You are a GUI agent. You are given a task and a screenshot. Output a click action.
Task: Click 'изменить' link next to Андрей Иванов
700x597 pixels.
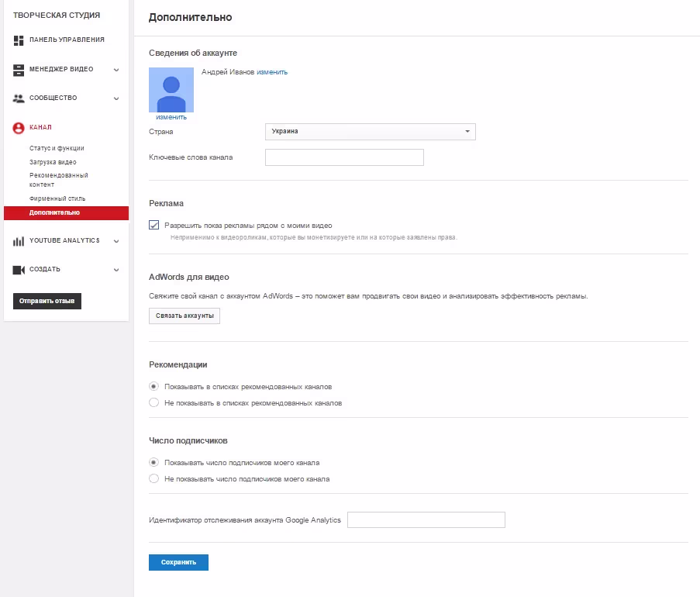[x=272, y=72]
